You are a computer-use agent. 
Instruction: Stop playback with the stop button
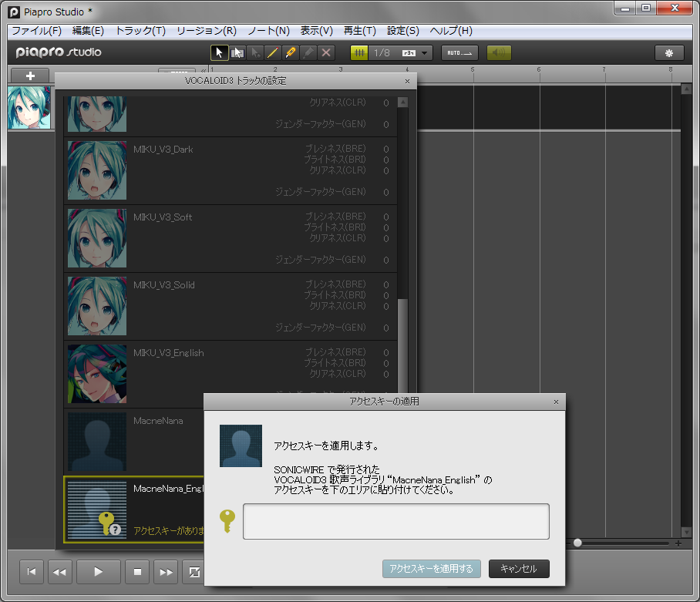click(x=137, y=572)
